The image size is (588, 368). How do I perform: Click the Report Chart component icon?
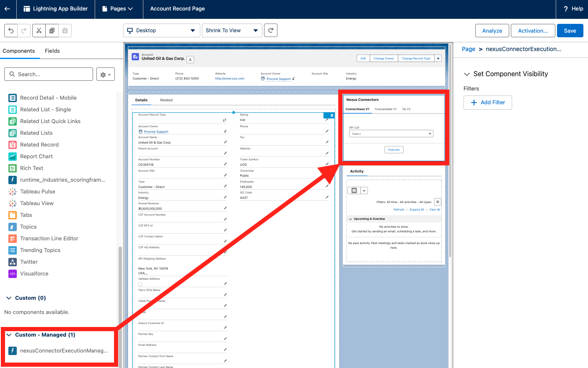click(x=13, y=156)
